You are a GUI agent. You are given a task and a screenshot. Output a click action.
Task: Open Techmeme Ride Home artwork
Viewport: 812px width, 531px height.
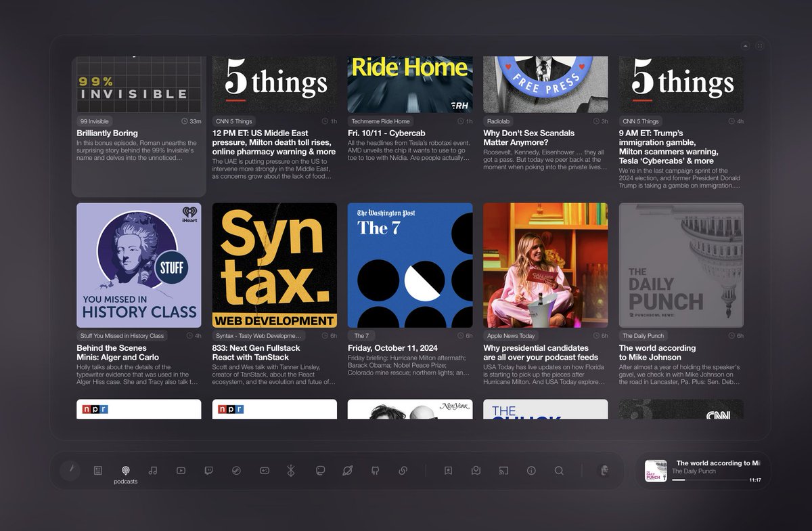(410, 84)
